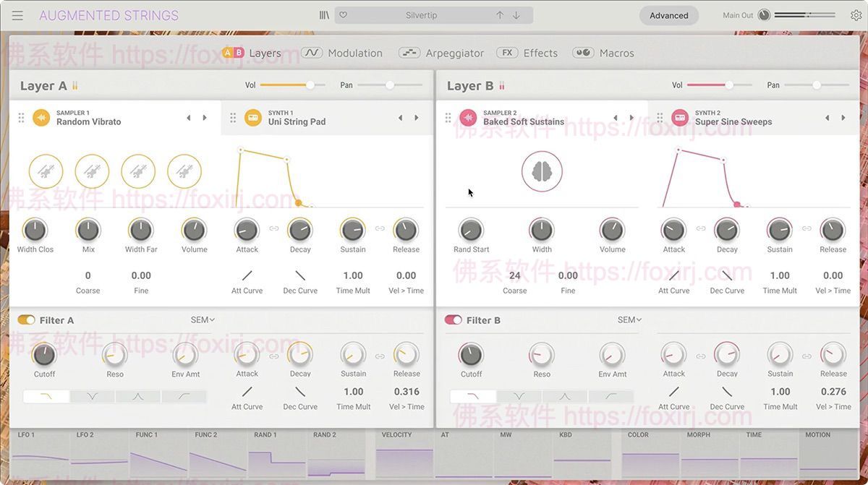The height and width of the screenshot is (485, 868).
Task: Click the next-preset down arrow
Action: pyautogui.click(x=514, y=14)
